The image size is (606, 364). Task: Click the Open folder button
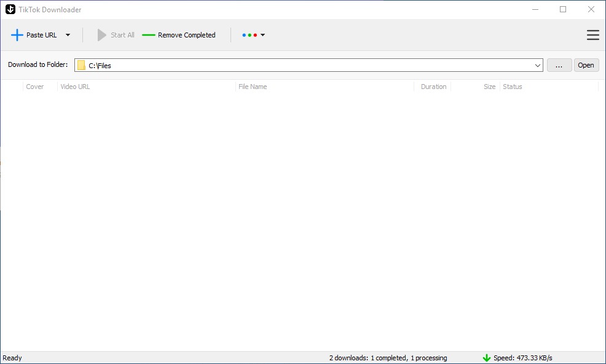[586, 65]
